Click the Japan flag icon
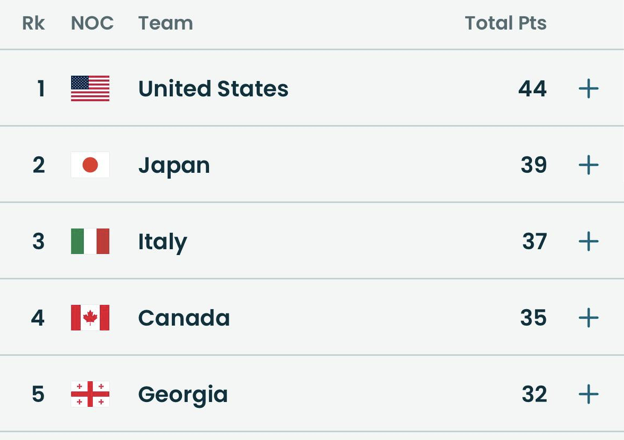 point(90,165)
